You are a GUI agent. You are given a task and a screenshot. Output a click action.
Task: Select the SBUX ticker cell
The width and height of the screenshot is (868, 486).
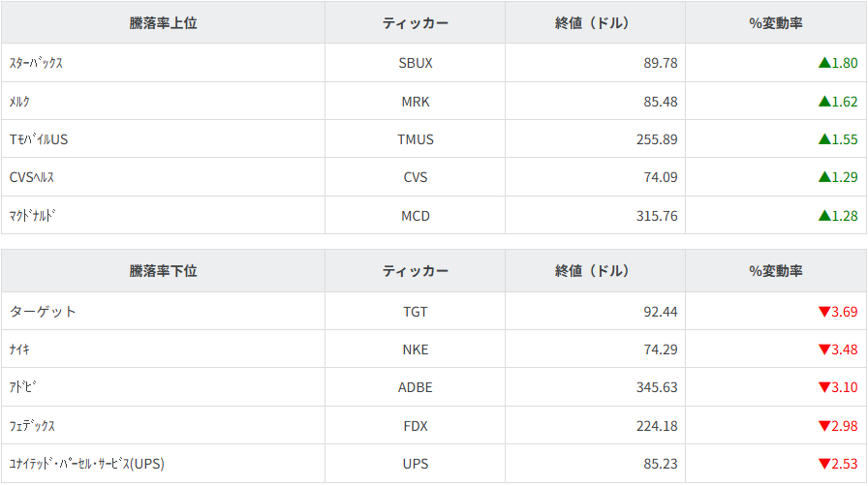point(416,63)
